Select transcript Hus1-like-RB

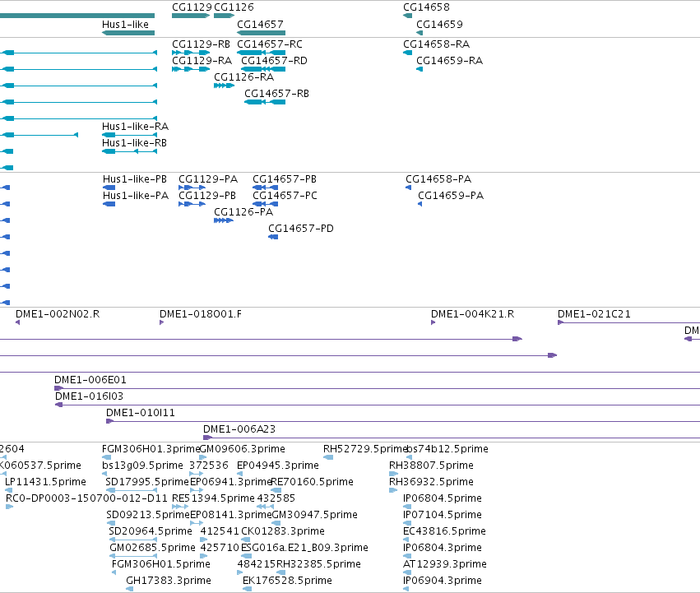(x=129, y=151)
